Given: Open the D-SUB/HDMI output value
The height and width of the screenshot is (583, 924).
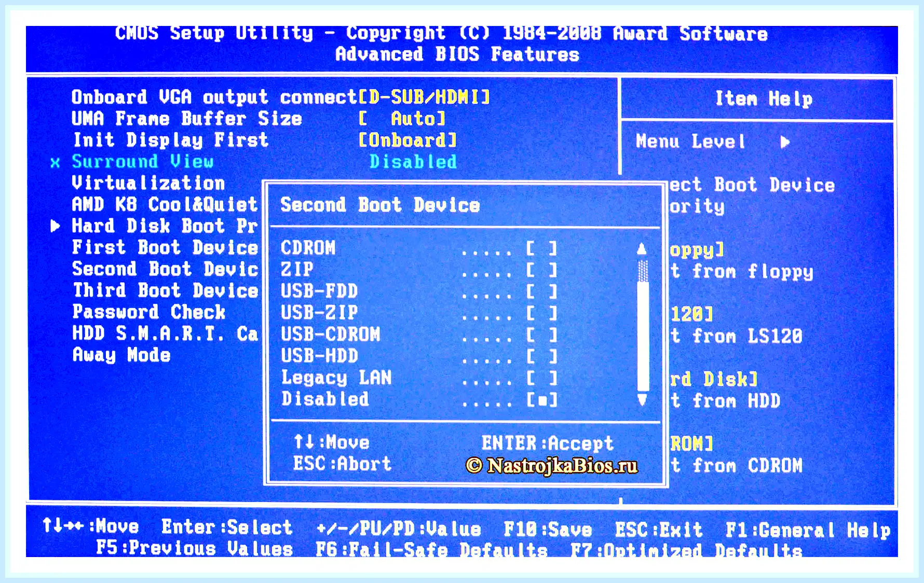Looking at the screenshot, I should 424,97.
